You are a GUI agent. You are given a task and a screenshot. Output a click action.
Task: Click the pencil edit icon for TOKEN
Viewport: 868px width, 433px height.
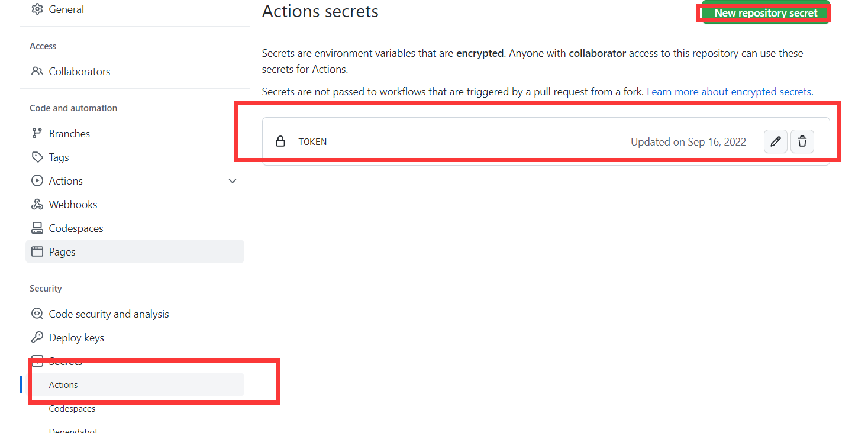pyautogui.click(x=775, y=142)
